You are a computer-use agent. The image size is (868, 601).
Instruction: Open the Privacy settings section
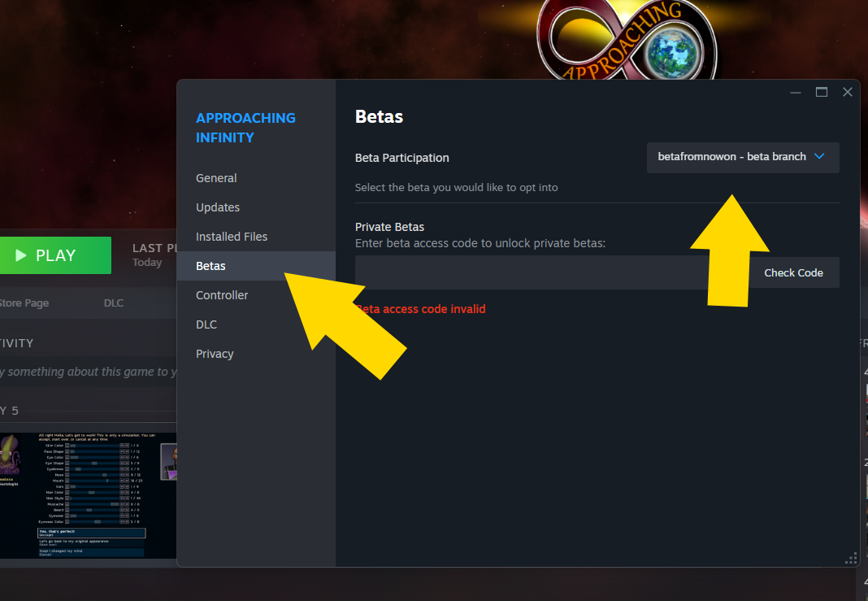(256, 355)
